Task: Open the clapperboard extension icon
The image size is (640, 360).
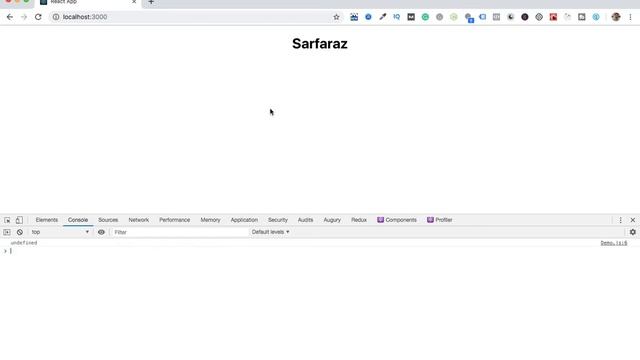Action: tap(354, 17)
